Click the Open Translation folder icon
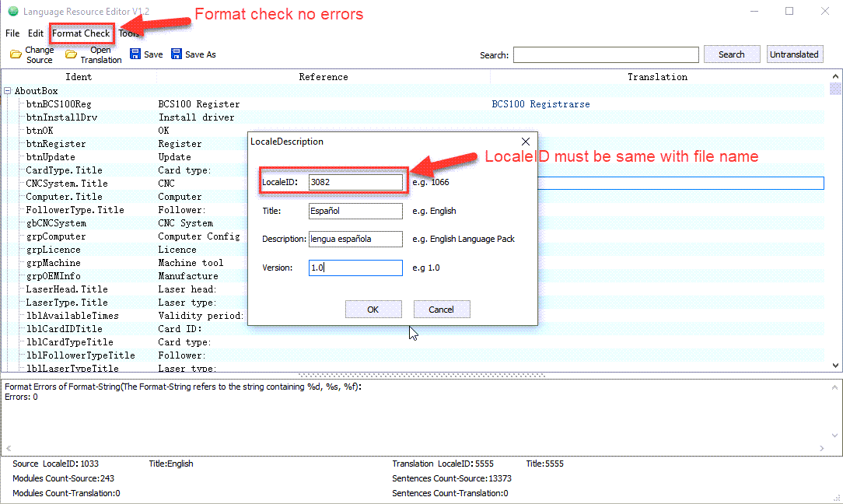Viewport: 843px width, 504px height. click(x=71, y=54)
